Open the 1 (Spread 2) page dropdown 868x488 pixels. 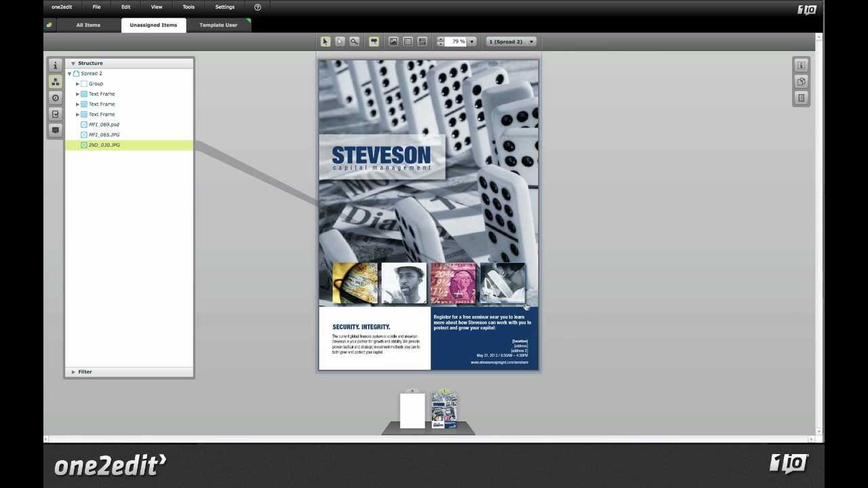click(512, 41)
